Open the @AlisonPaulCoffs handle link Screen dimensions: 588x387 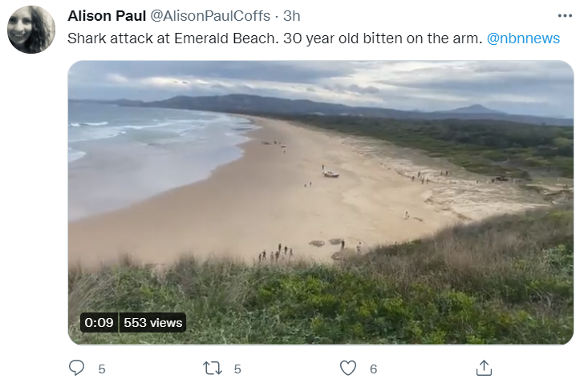[210, 16]
